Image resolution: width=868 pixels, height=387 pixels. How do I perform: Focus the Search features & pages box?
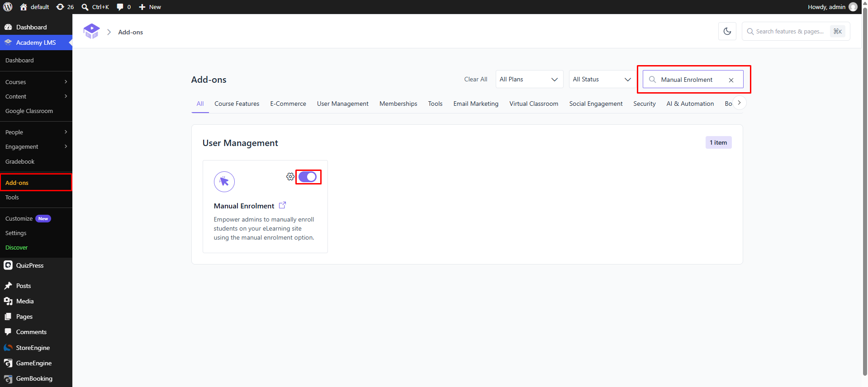coord(796,31)
